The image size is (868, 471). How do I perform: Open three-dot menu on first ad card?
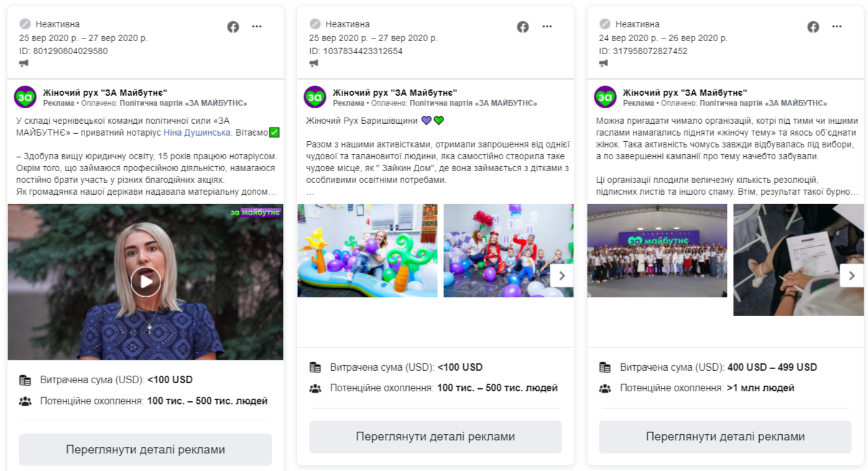(257, 26)
